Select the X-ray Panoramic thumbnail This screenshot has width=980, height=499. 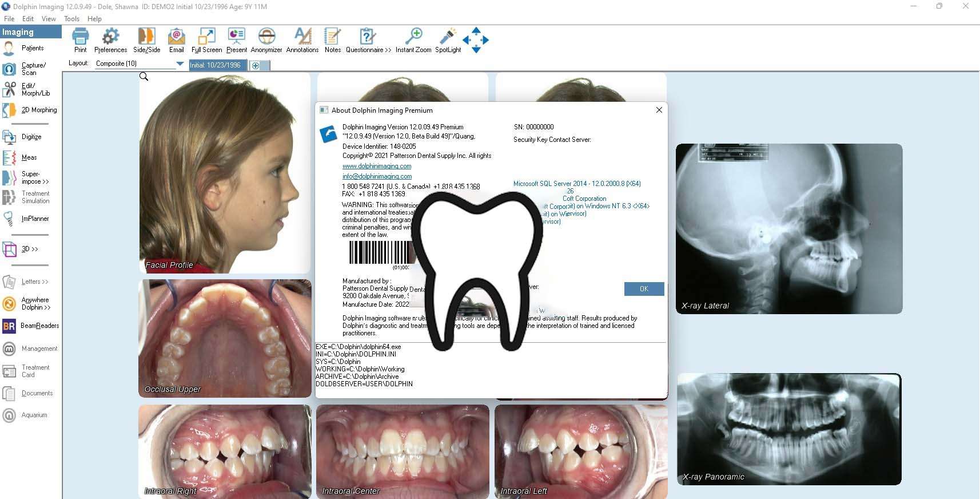[x=789, y=429]
